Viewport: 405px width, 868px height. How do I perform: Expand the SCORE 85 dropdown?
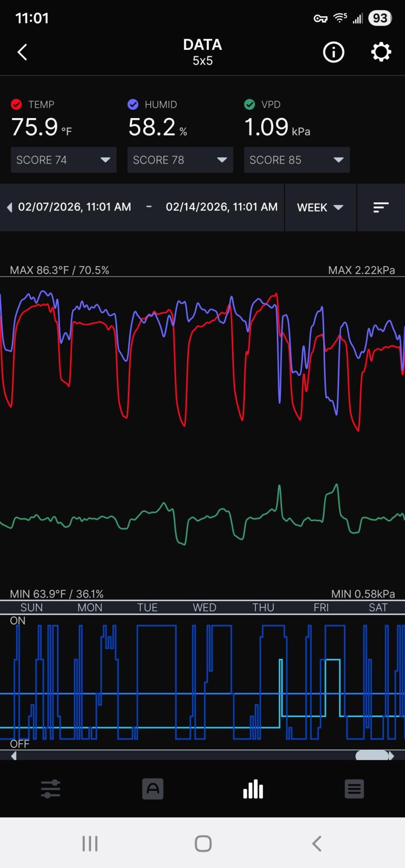pyautogui.click(x=297, y=160)
